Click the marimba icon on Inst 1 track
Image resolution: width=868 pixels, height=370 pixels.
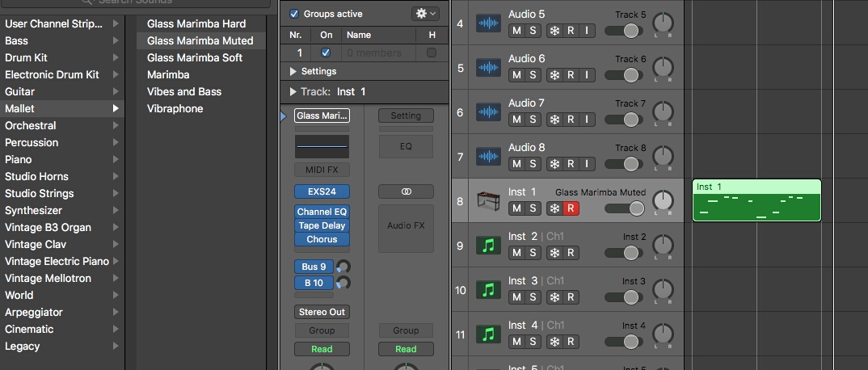pos(488,201)
